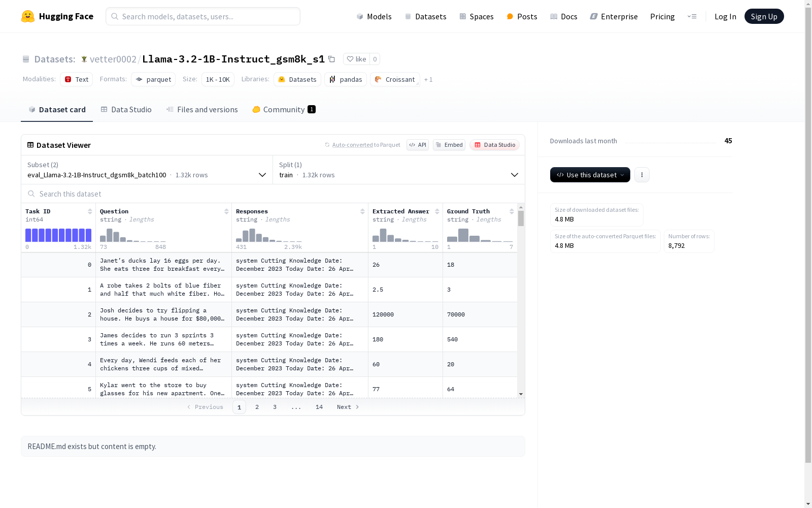
Task: Go to page 3 of the dataset
Action: 275,407
